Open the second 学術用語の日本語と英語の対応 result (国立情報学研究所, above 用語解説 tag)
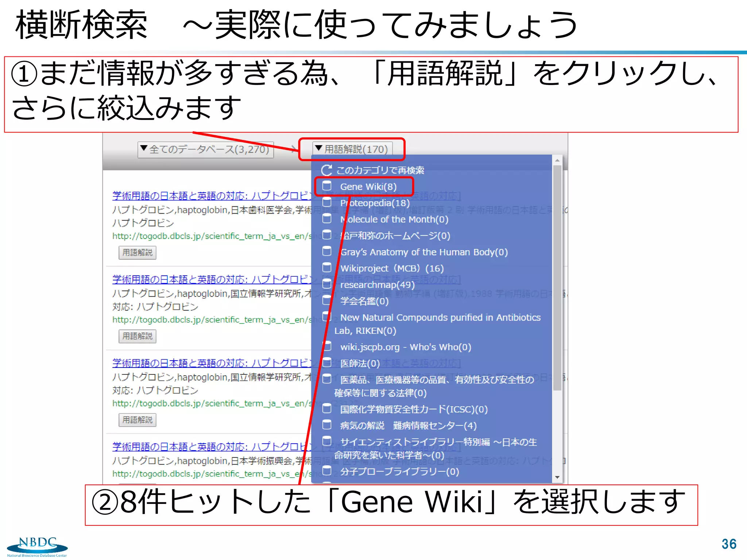The height and width of the screenshot is (560, 747). point(212,279)
